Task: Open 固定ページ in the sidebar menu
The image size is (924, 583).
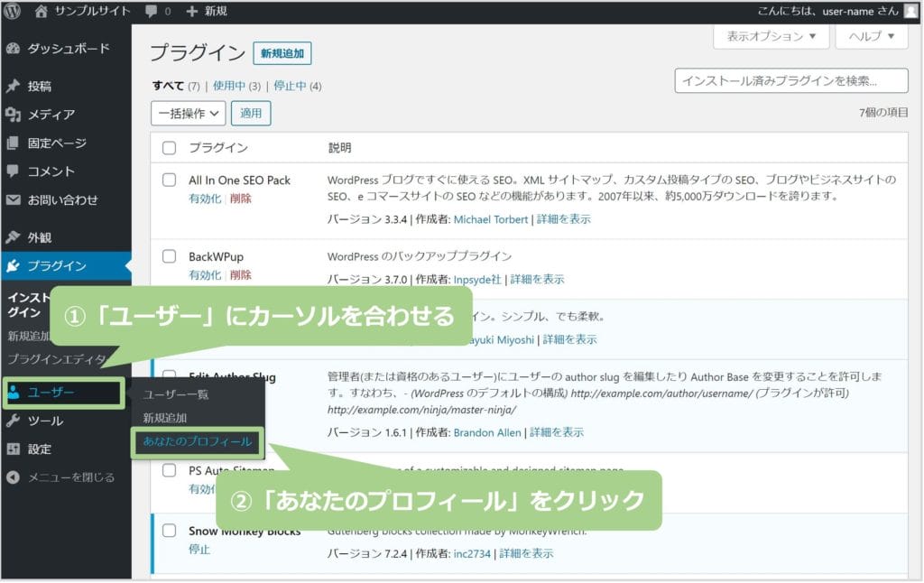Action: click(x=57, y=143)
